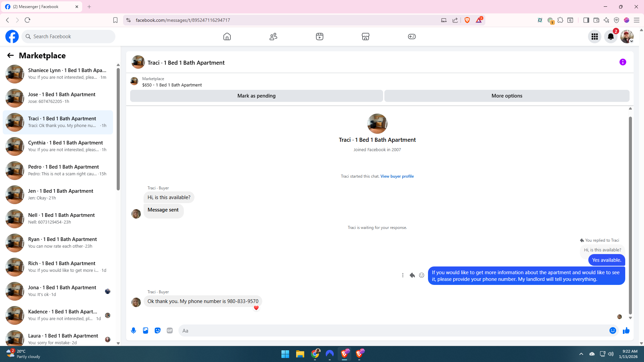Viewport: 644px width, 362px height.
Task: Send a thumbs-up like
Action: point(626,331)
